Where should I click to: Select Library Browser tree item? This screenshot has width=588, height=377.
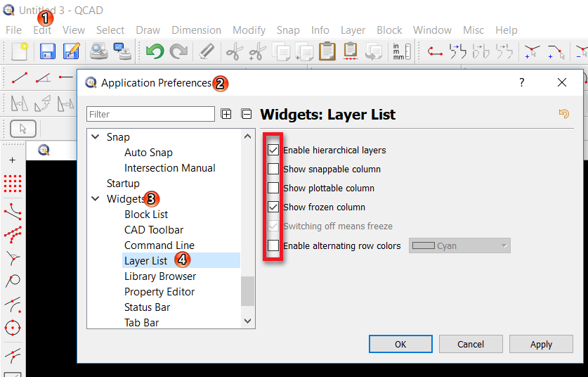click(x=160, y=276)
